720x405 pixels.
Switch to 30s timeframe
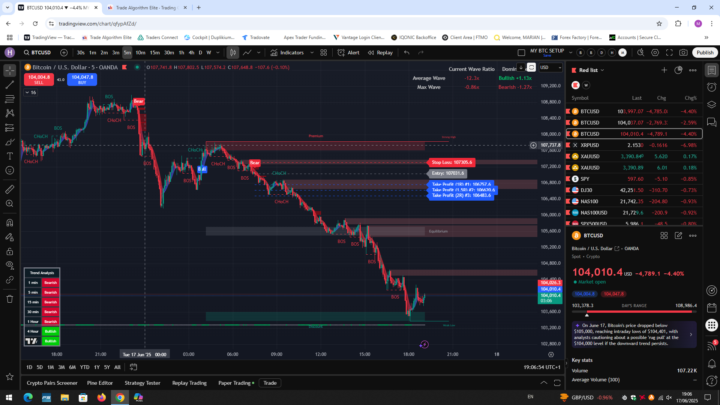[80, 53]
